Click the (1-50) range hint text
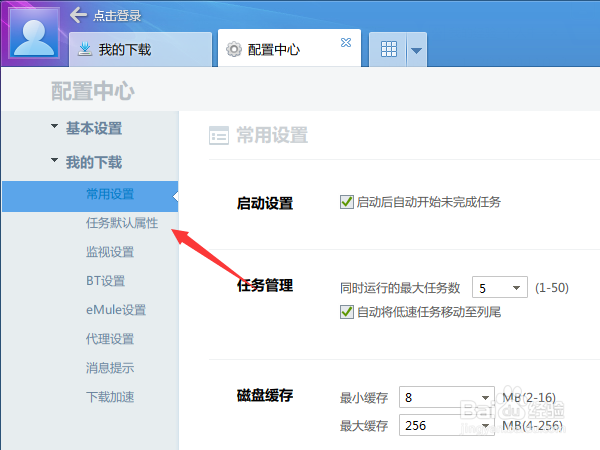Screen dimensions: 600x450 coord(552,287)
